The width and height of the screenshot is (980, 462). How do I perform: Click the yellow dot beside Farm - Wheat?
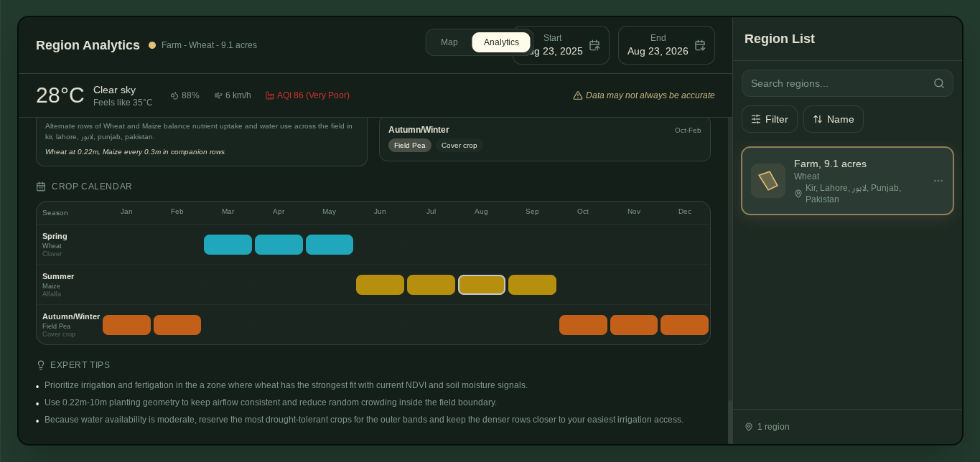click(x=152, y=45)
